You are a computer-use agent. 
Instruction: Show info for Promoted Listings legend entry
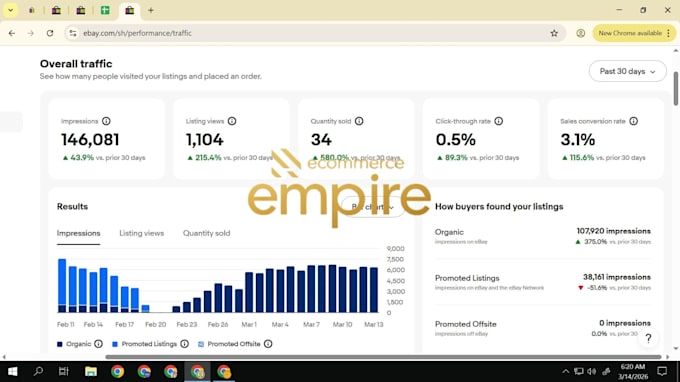tap(185, 344)
